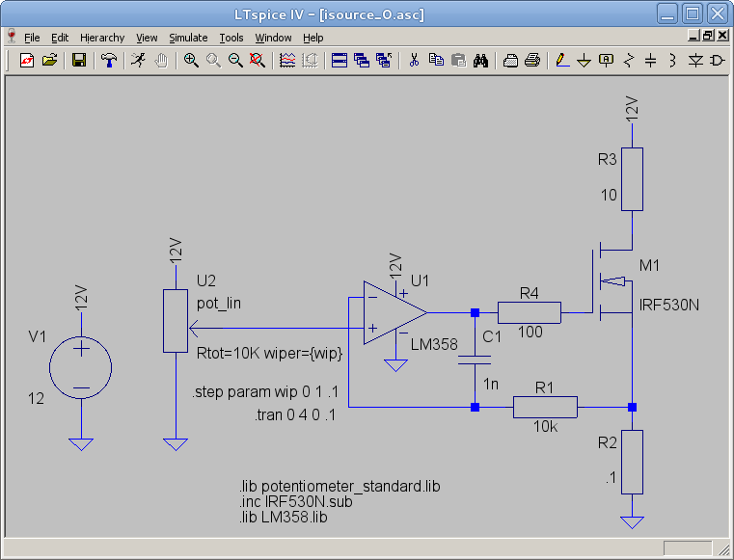Open the File menu
This screenshot has width=734, height=560.
click(x=32, y=38)
